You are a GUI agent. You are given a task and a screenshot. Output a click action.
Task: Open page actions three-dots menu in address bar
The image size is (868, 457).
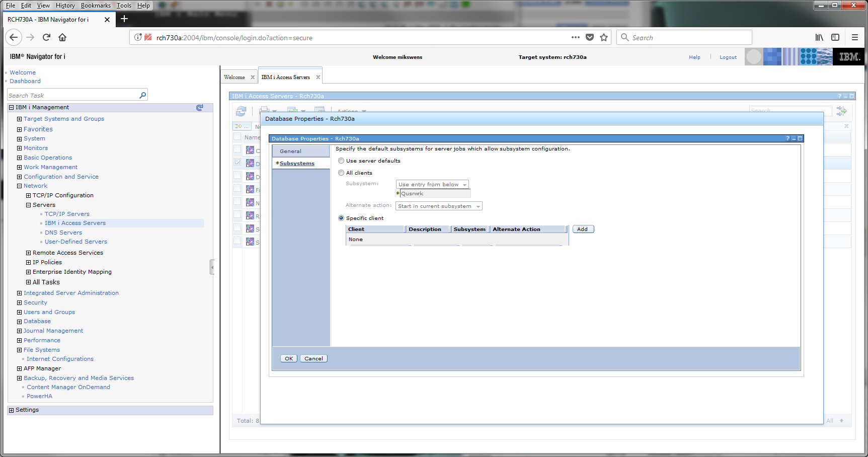point(576,37)
